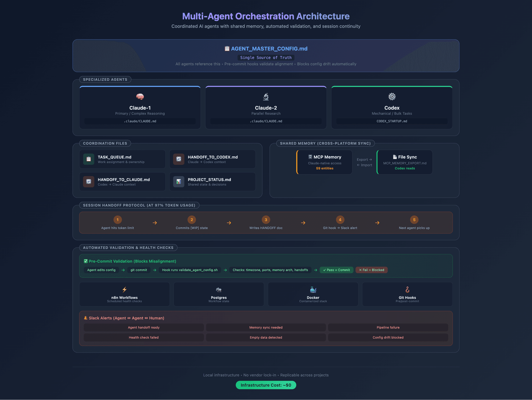Click the Containerized stack caption

(x=313, y=301)
